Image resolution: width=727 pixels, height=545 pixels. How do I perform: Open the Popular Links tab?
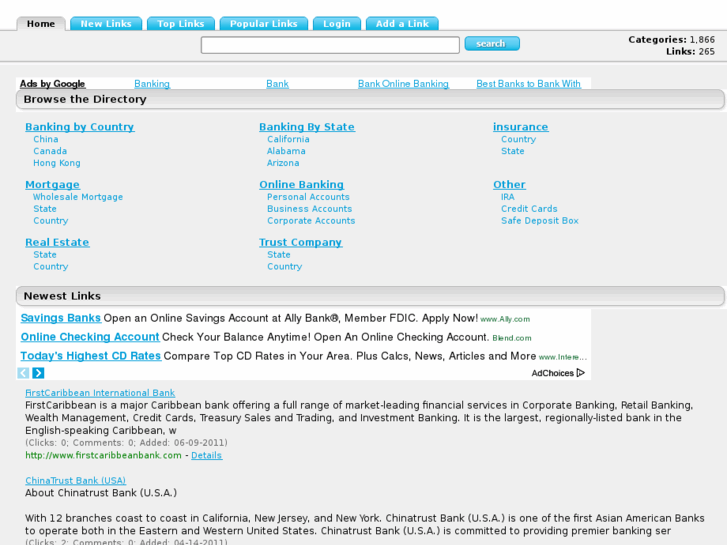point(263,24)
